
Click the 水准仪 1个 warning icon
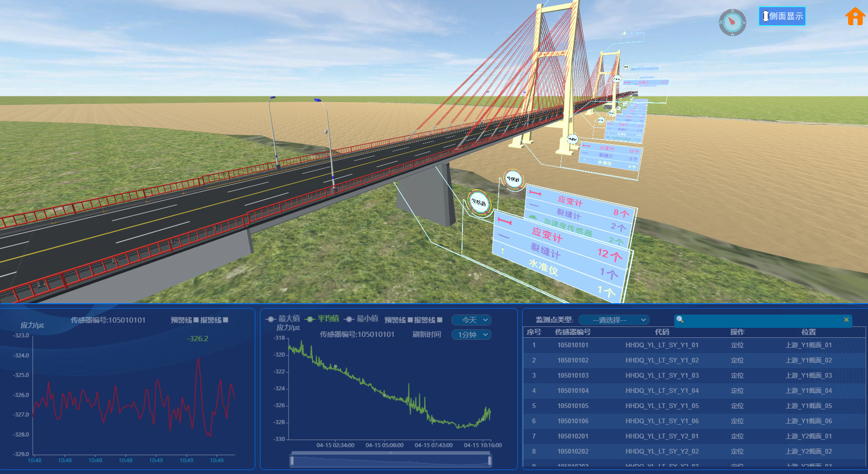tap(502, 250)
